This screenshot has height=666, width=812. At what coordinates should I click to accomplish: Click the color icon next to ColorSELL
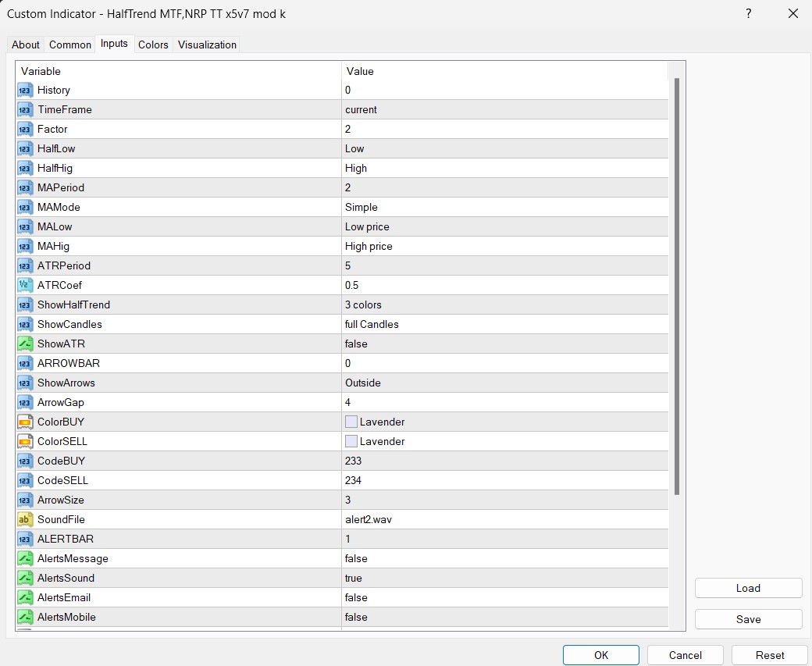(25, 441)
